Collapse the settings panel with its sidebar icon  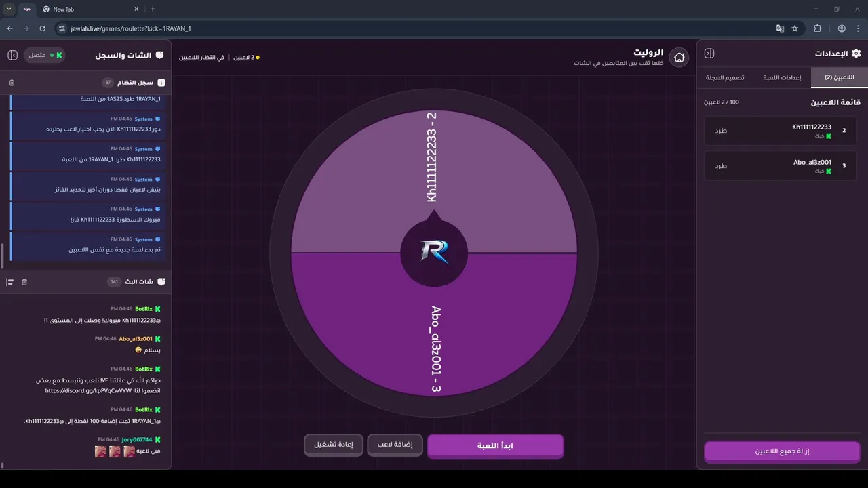pyautogui.click(x=709, y=54)
